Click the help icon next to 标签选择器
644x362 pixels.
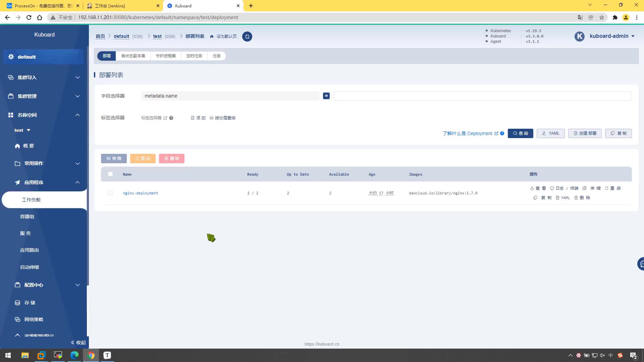pyautogui.click(x=171, y=118)
